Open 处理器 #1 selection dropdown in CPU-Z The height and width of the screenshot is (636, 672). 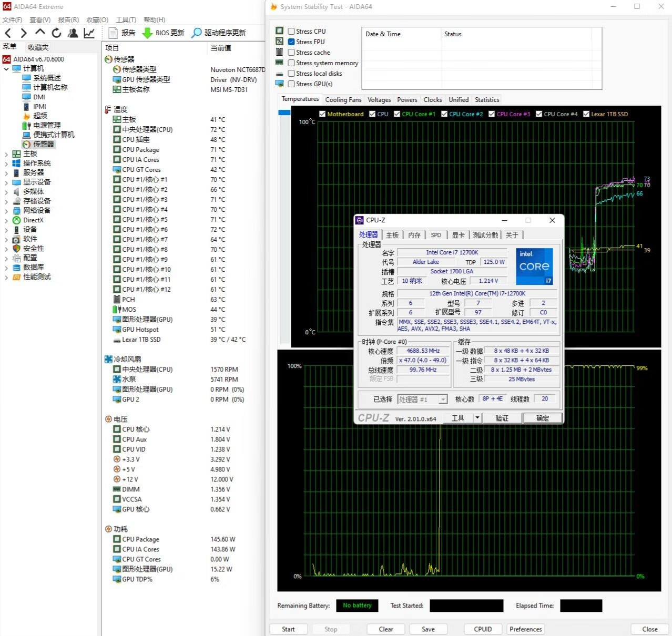[x=422, y=399]
